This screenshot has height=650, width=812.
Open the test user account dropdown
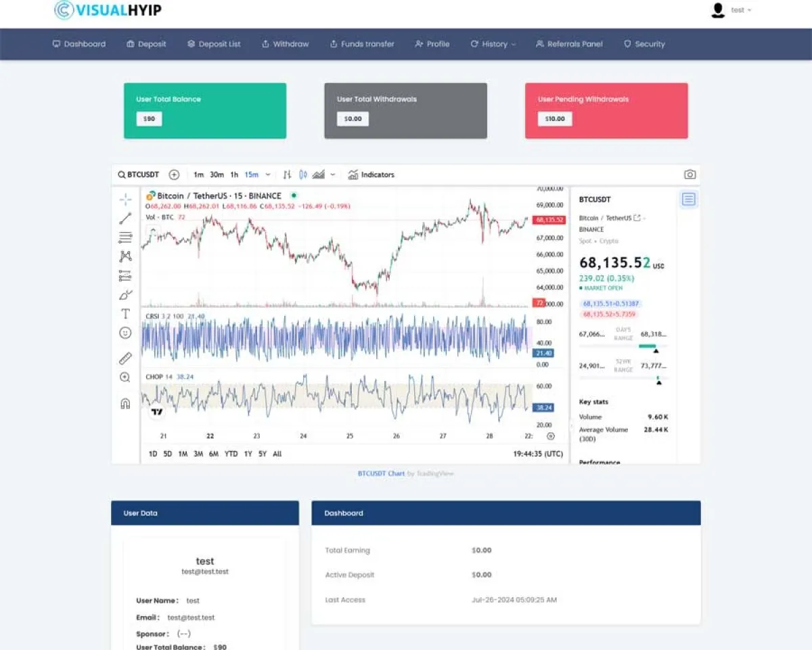point(741,10)
